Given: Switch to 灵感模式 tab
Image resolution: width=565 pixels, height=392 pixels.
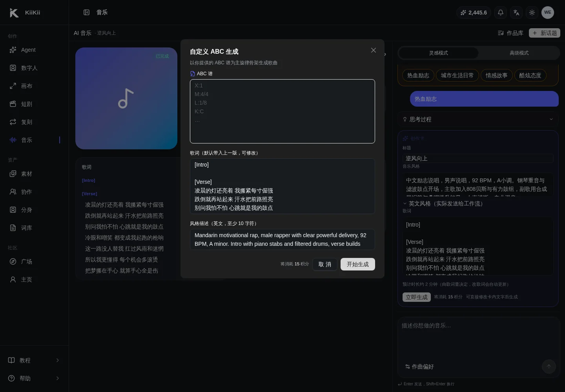Looking at the screenshot, I should tap(439, 53).
